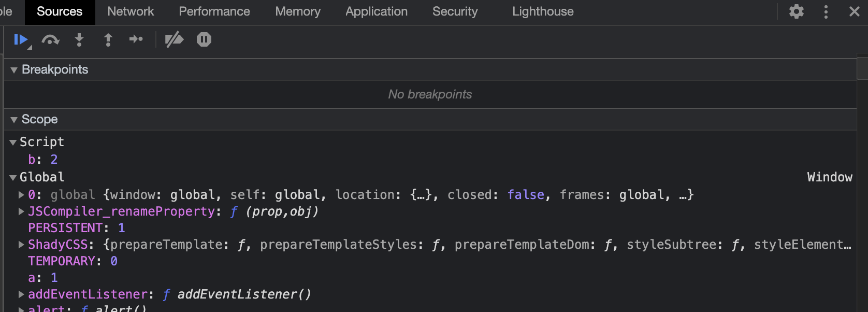Open the Memory tab
The image size is (868, 312).
[298, 11]
